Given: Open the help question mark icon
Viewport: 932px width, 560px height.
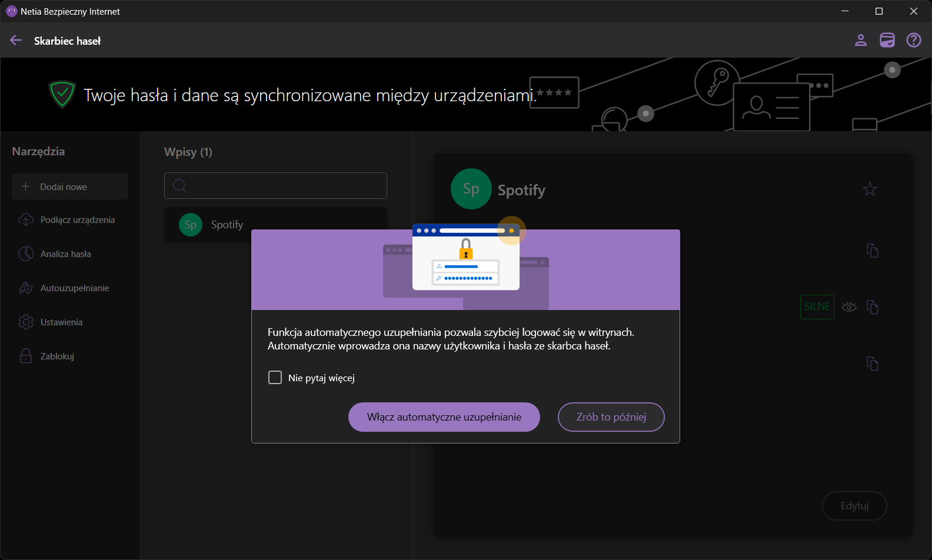Looking at the screenshot, I should [x=914, y=40].
